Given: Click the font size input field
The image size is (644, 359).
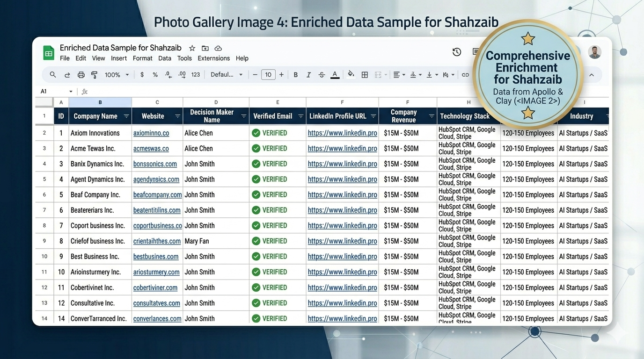Looking at the screenshot, I should [268, 75].
